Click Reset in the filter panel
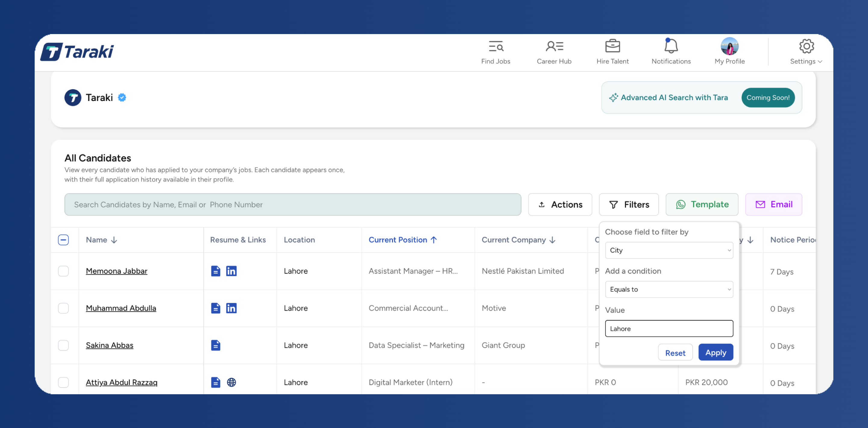Viewport: 868px width, 428px height. [675, 353]
